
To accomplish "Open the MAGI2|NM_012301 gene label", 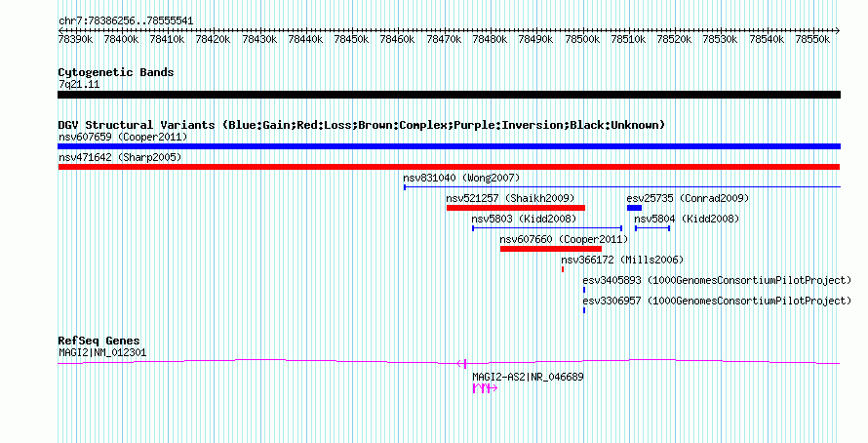I will point(102,352).
